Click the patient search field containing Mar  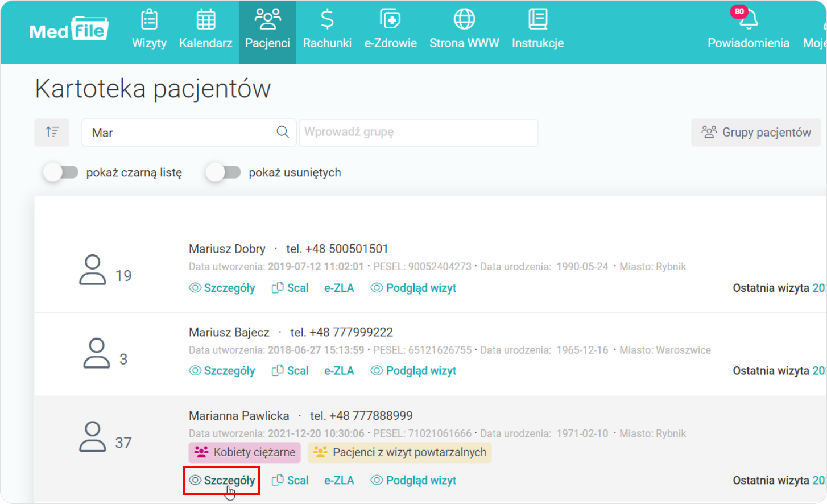189,133
